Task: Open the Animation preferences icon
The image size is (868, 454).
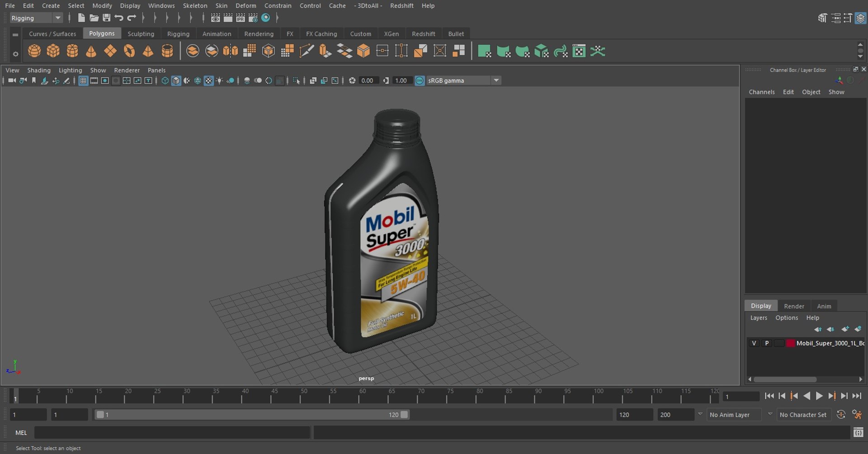Action: [x=856, y=414]
